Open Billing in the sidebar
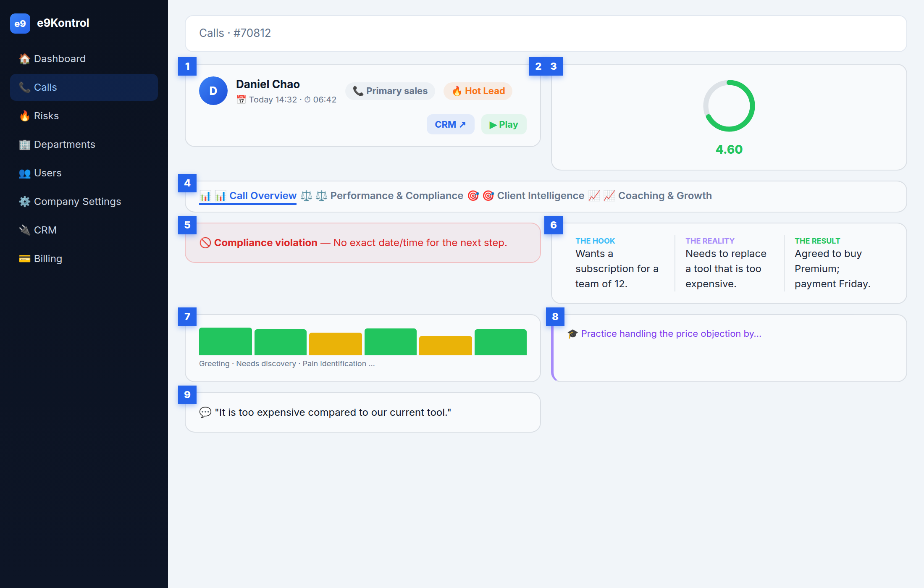The height and width of the screenshot is (588, 924). click(84, 259)
